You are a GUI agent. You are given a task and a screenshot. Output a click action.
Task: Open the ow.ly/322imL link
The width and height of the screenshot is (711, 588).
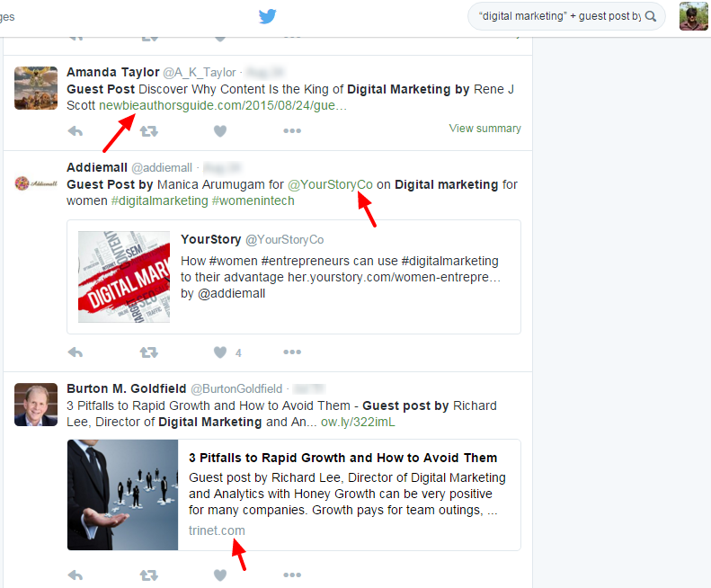click(x=358, y=422)
